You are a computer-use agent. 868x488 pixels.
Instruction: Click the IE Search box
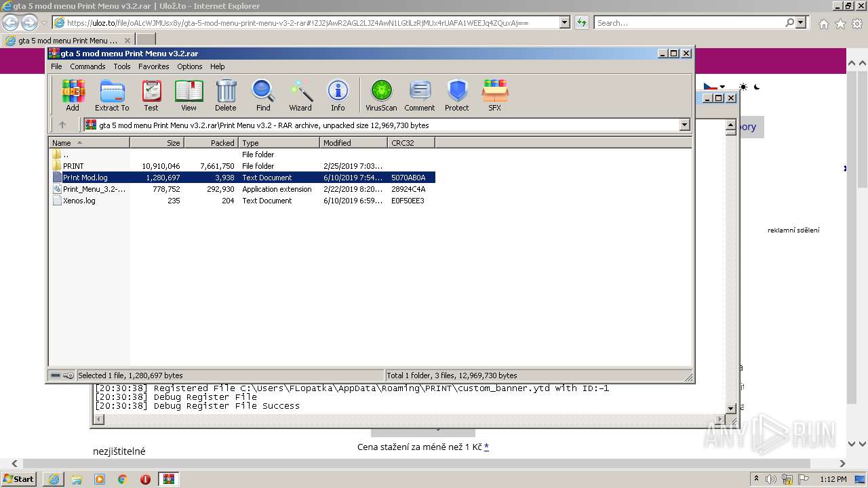[x=688, y=22]
